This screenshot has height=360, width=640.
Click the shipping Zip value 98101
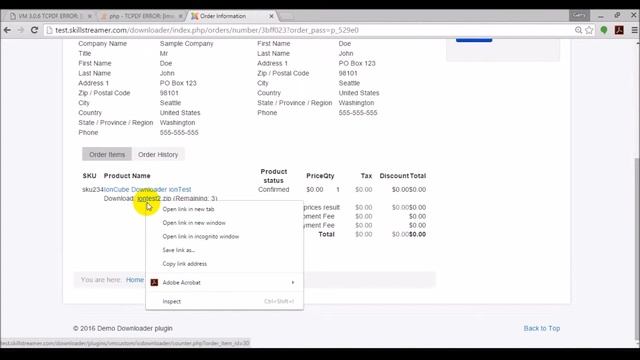point(348,73)
